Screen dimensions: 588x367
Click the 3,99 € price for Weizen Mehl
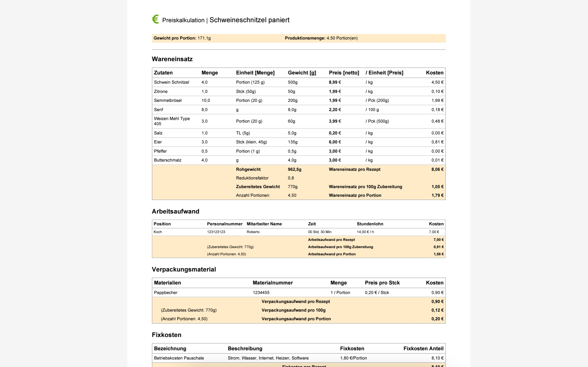pos(335,121)
